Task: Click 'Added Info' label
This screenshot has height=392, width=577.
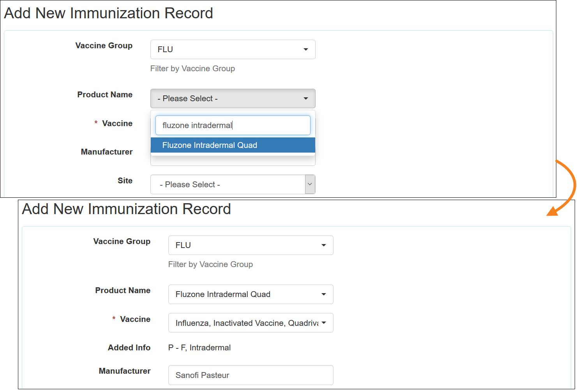Action: coord(129,348)
